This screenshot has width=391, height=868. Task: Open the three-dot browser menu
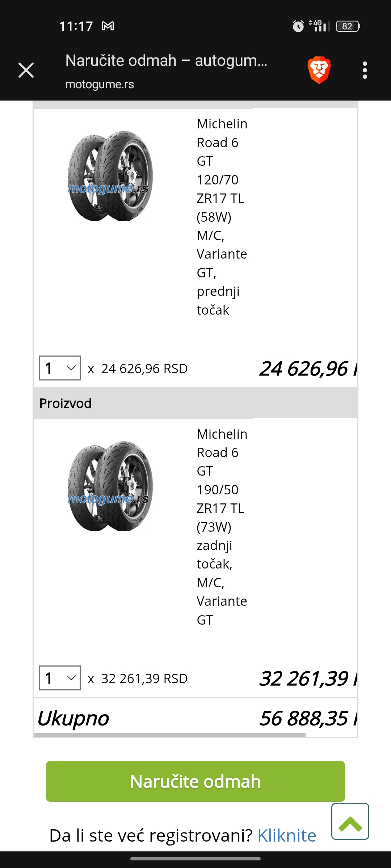point(365,70)
